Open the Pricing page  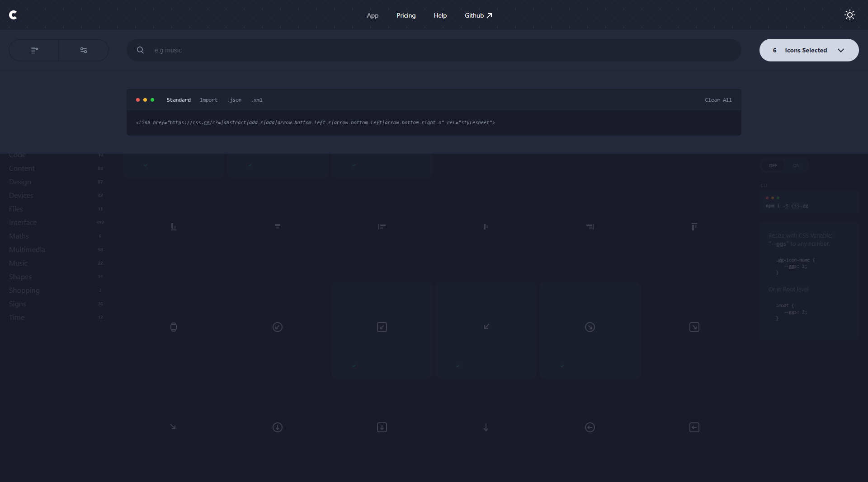click(406, 15)
